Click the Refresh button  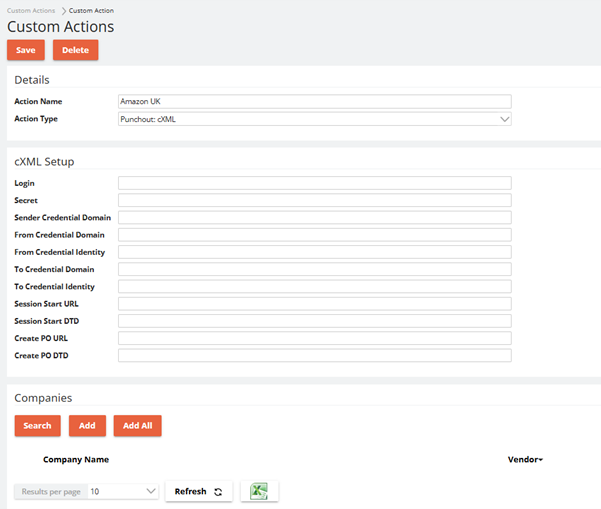point(198,491)
